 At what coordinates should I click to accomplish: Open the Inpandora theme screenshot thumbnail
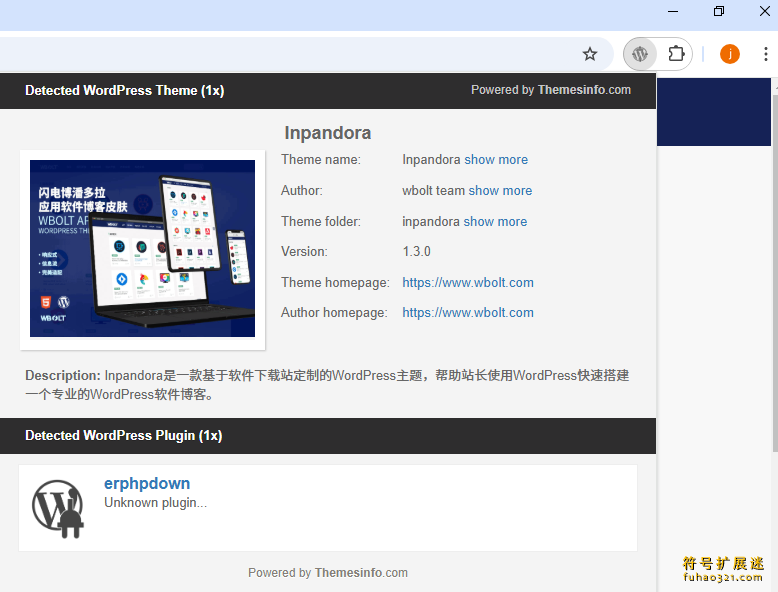(x=142, y=249)
